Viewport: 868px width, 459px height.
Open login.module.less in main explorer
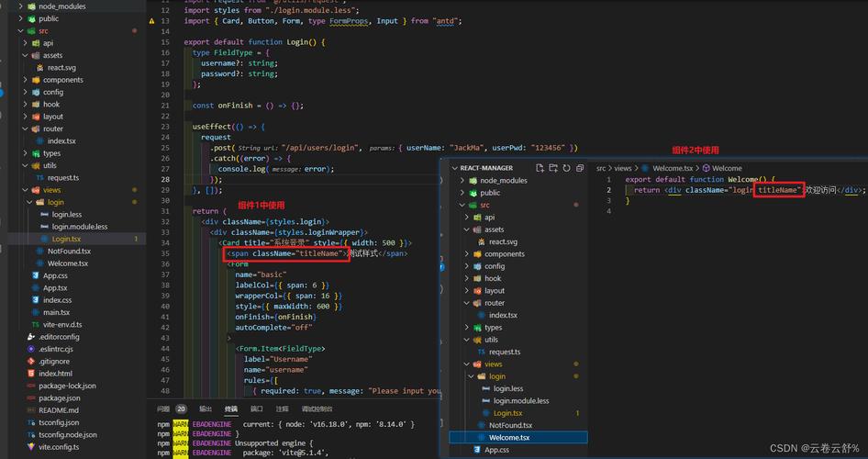click(80, 227)
